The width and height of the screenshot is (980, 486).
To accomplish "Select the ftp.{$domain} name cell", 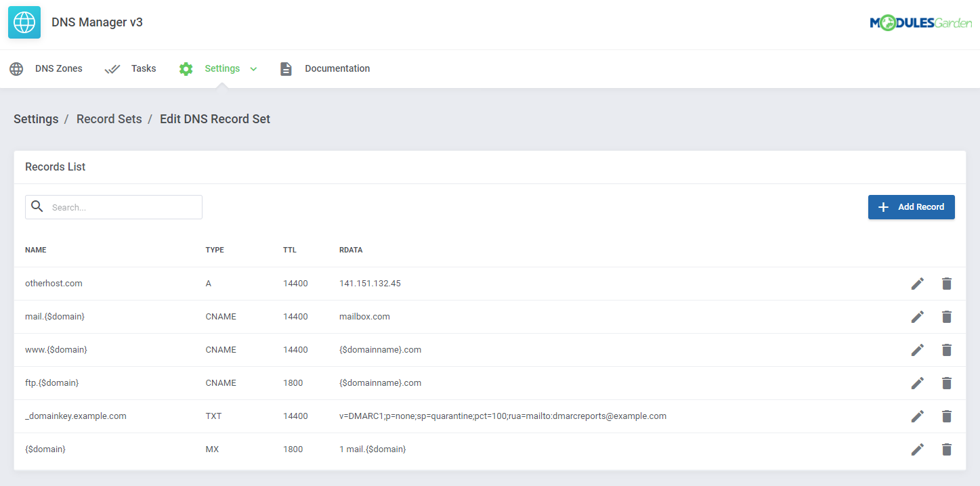I will (x=52, y=383).
